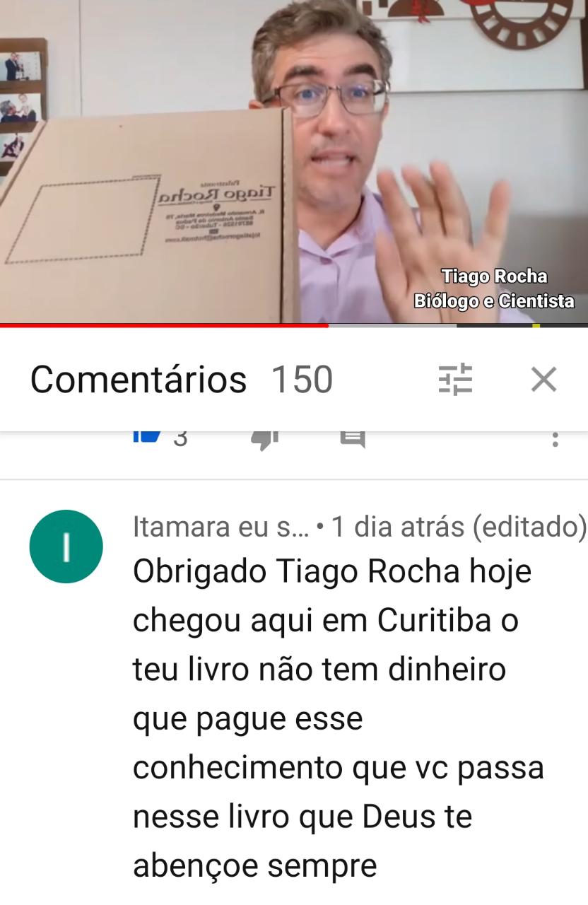Open the three-dot comment options menu
This screenshot has width=588, height=905.
tap(555, 438)
